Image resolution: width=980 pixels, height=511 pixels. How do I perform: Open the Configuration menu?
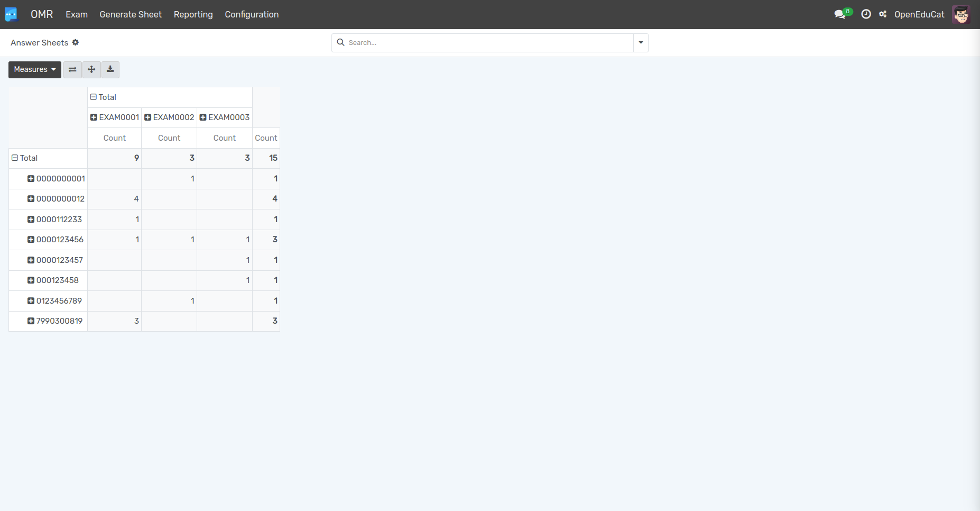coord(252,14)
